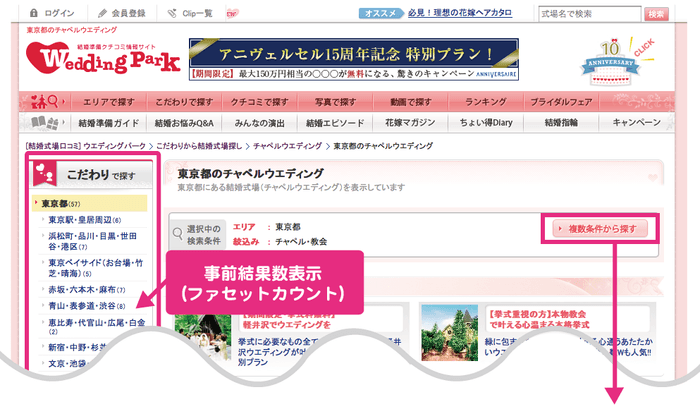This screenshot has height=407, width=700.
Task: Open the wedding ceremony photo thumbnail
Action: pos(203,338)
